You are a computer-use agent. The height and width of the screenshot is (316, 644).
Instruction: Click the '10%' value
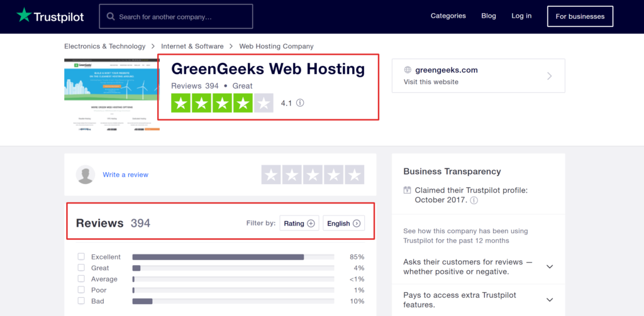(357, 301)
